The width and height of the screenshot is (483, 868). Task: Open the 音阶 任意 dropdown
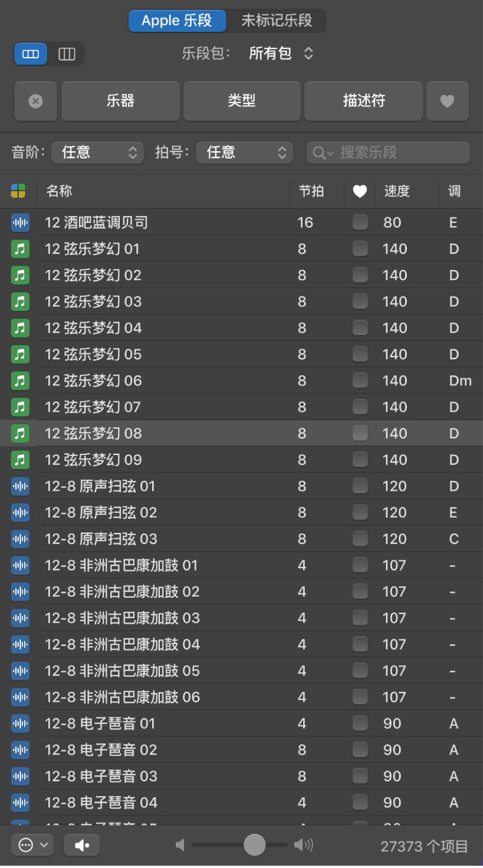(x=97, y=153)
